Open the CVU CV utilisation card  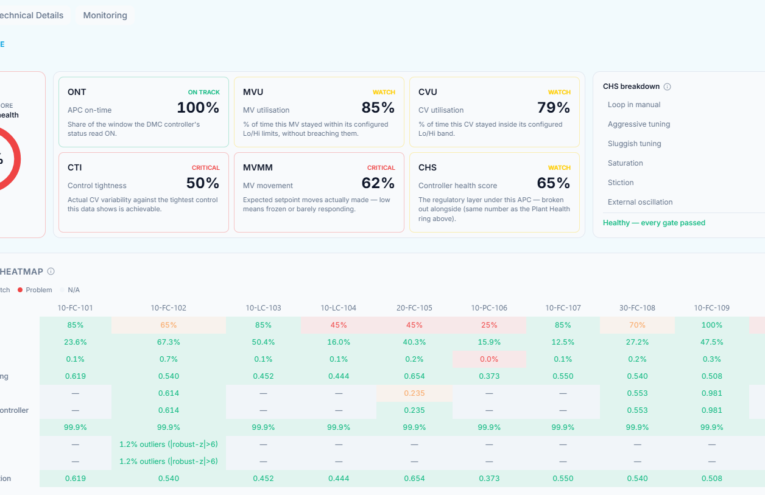click(494, 112)
